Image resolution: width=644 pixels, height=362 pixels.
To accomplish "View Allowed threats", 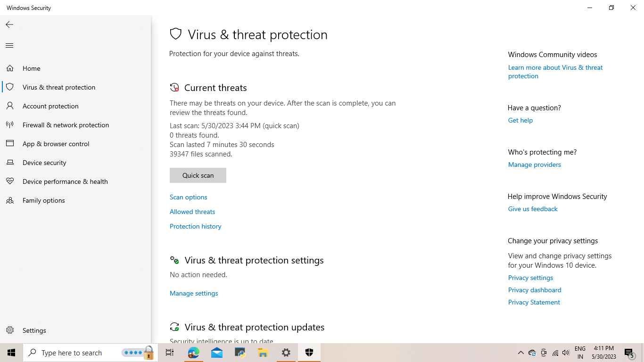I will pos(192,212).
